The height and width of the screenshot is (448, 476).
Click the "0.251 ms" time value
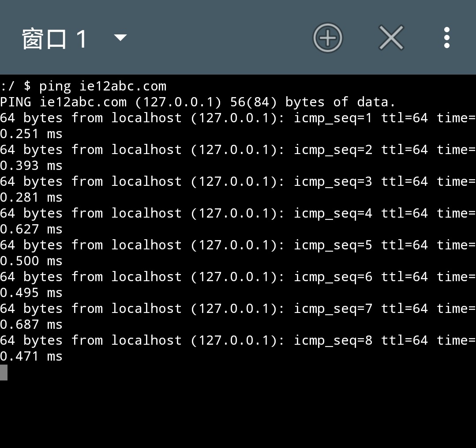31,134
